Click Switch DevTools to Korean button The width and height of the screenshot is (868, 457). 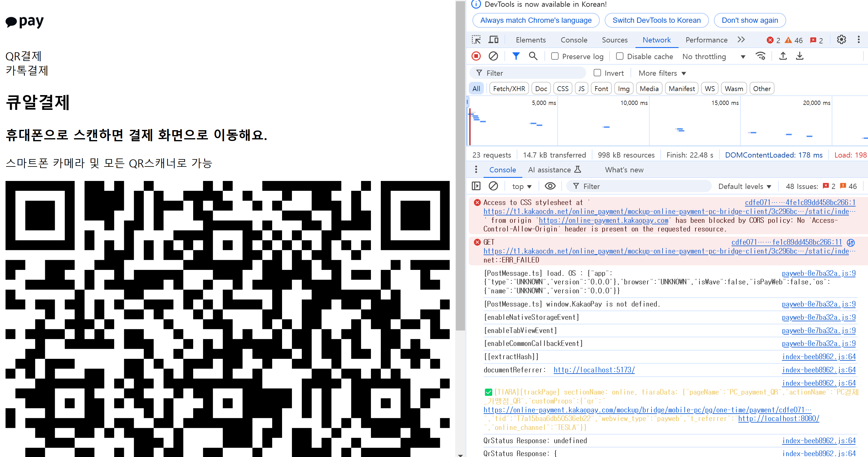click(656, 20)
